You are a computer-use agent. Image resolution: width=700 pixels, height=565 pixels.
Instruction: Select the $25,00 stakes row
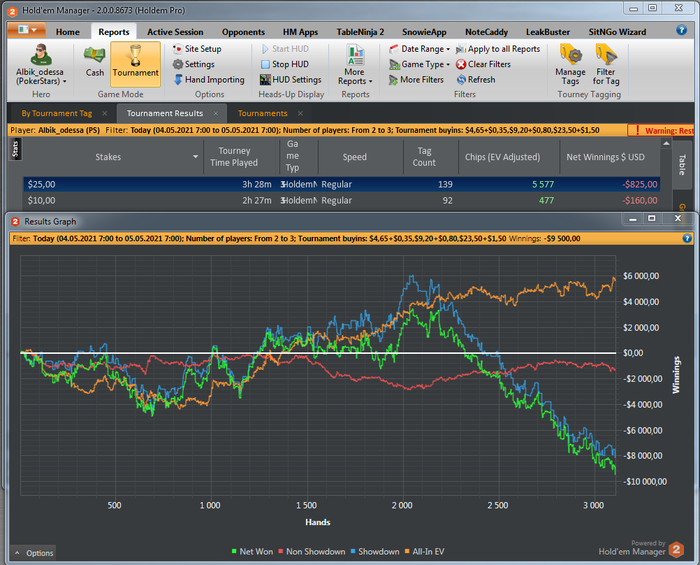pos(342,184)
